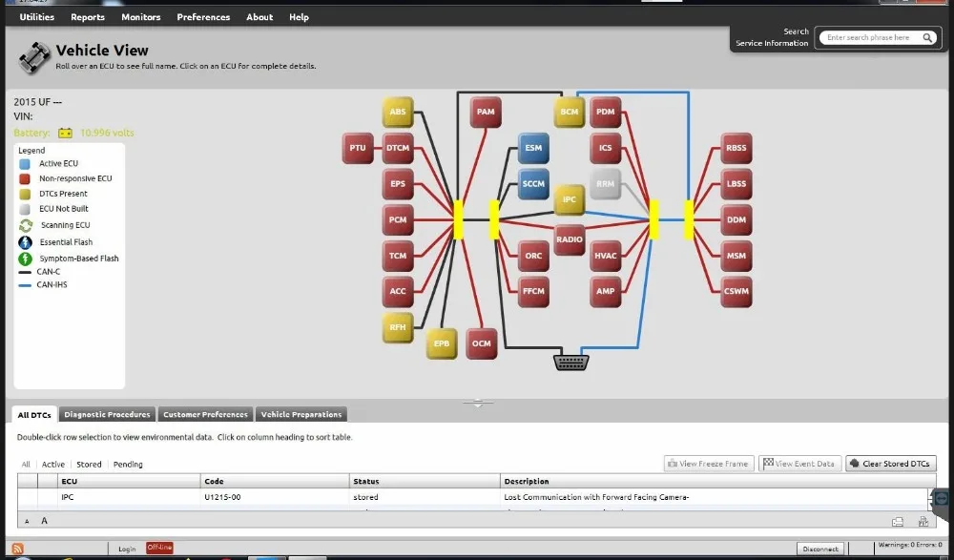The image size is (954, 560).
Task: Click the MSM ECU node
Action: coord(736,256)
